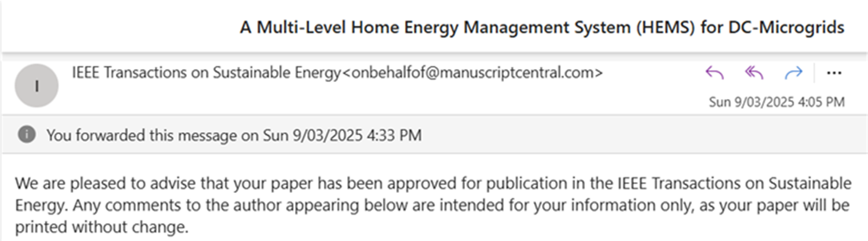The width and height of the screenshot is (868, 241).
Task: Select sender name IEEE Transactions on Sustainable Energy
Action: [206, 73]
